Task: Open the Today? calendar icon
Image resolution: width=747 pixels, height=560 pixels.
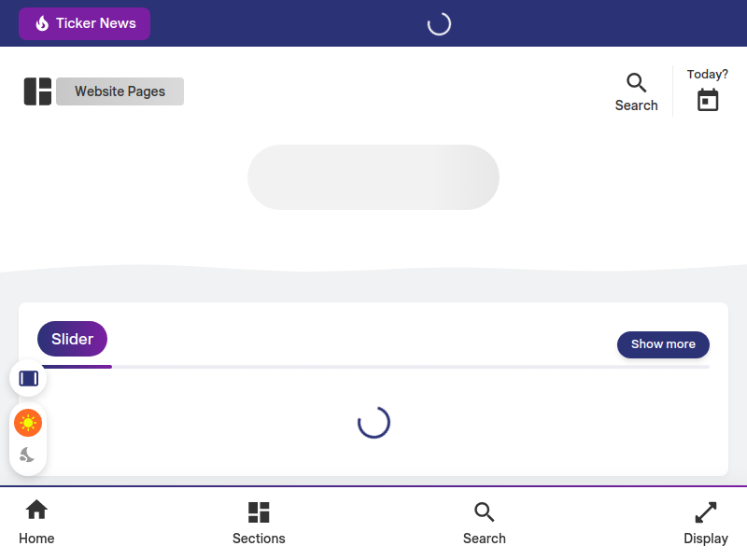Action: 708,100
